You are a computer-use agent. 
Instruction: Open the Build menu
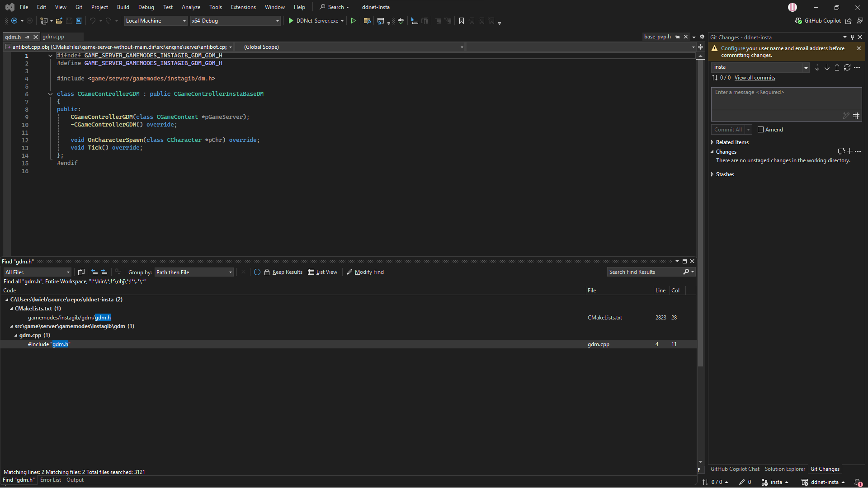tap(123, 7)
